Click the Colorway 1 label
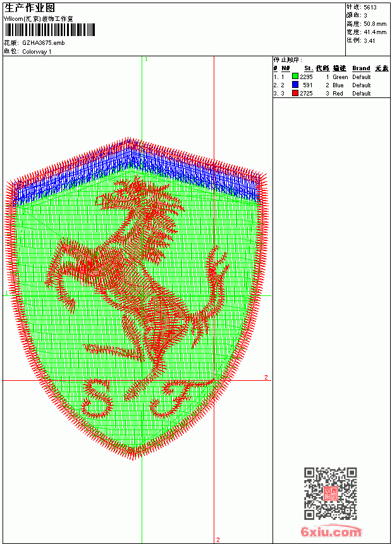This screenshot has height=544, width=392. tap(37, 52)
